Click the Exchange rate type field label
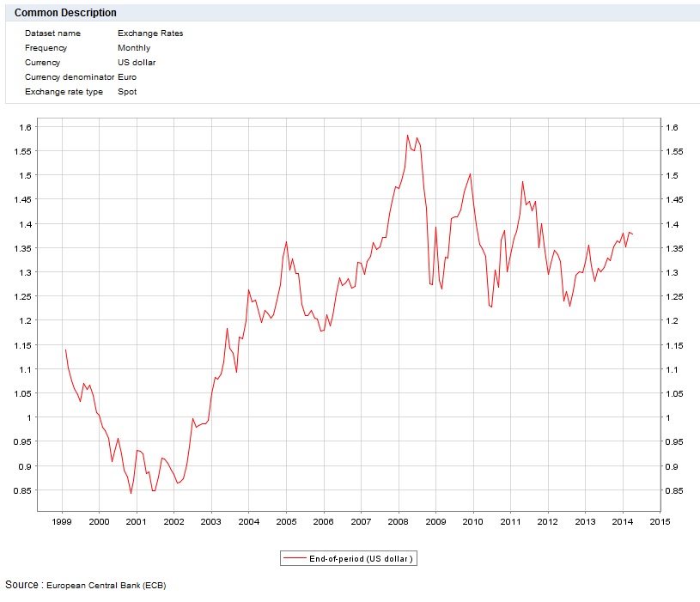This screenshot has width=700, height=602. (64, 92)
